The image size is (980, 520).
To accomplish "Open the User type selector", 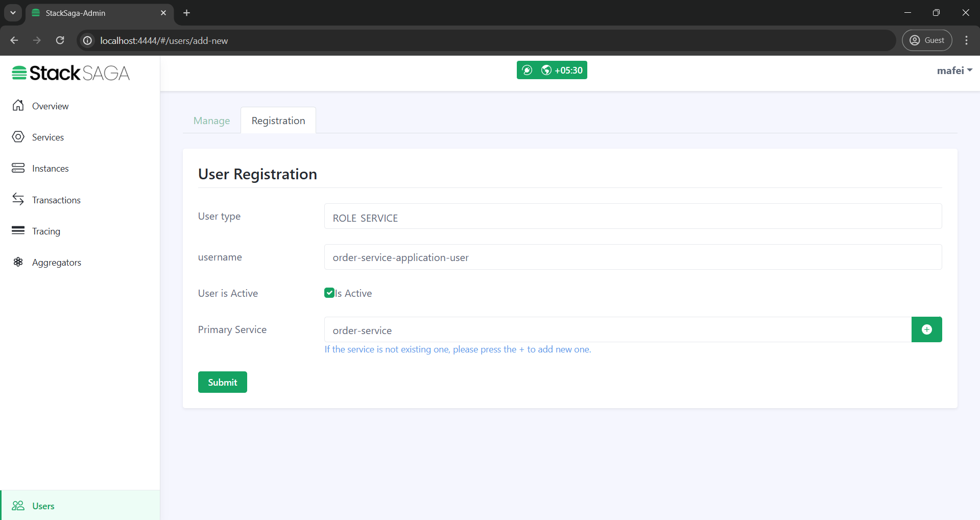I will [633, 217].
